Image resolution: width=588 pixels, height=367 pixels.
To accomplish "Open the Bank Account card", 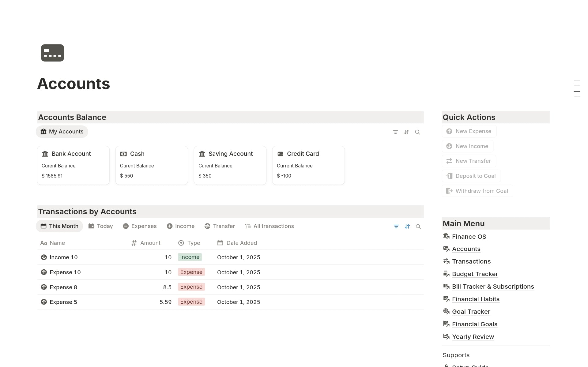I will pyautogui.click(x=73, y=165).
